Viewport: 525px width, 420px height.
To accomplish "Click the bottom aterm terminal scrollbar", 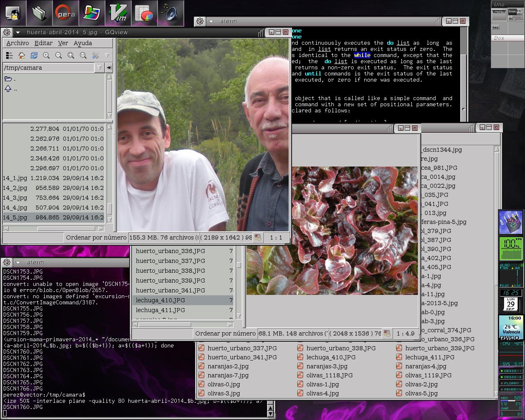I will [x=270, y=408].
